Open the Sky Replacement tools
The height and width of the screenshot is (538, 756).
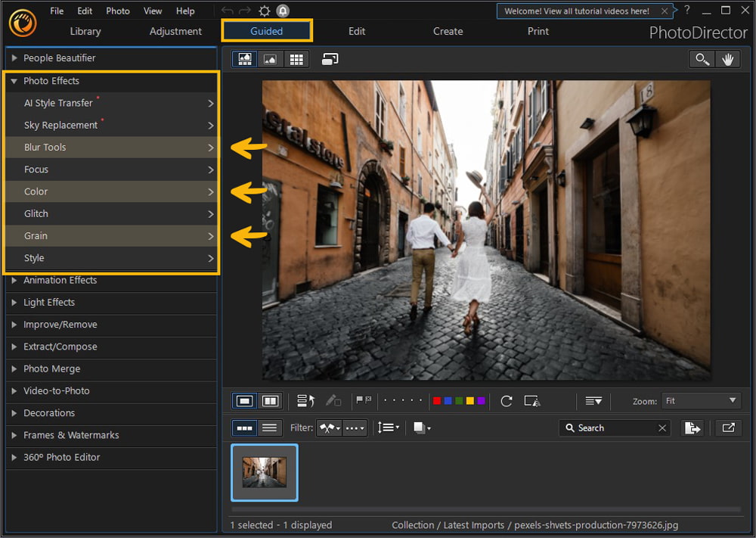click(111, 125)
